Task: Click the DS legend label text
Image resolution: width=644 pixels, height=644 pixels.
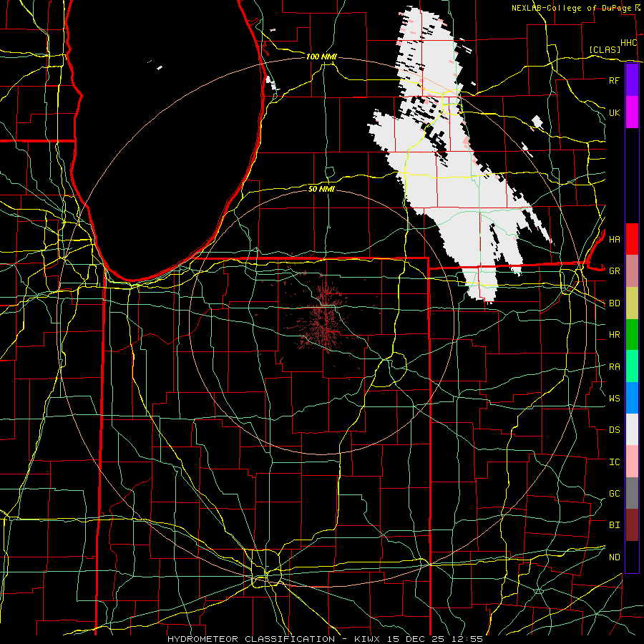Action: (x=615, y=430)
